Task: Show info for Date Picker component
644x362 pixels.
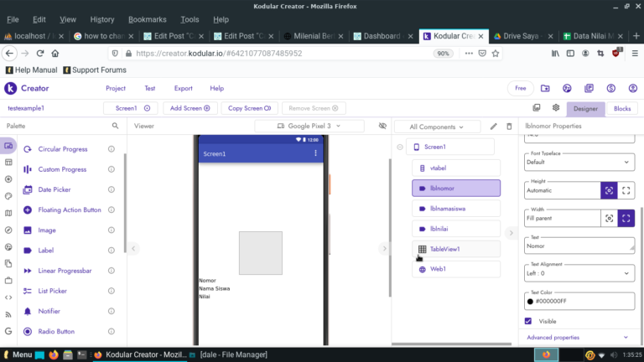Action: 112,189
